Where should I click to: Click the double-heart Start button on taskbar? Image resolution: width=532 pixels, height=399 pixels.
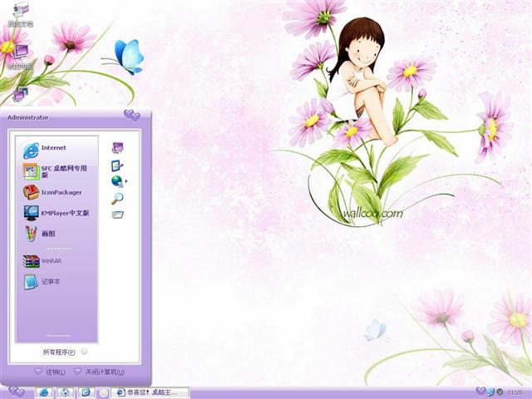point(16,392)
